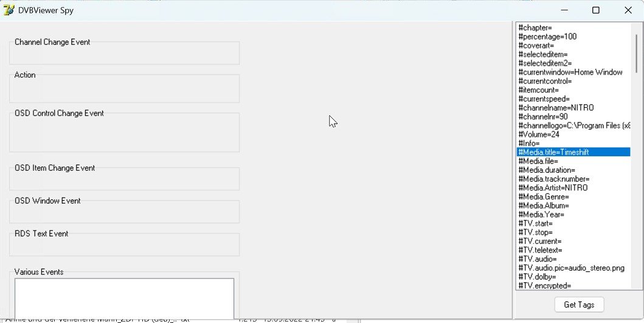The height and width of the screenshot is (323, 644).
Task: Select the #TV.current= row
Action: [x=573, y=241]
